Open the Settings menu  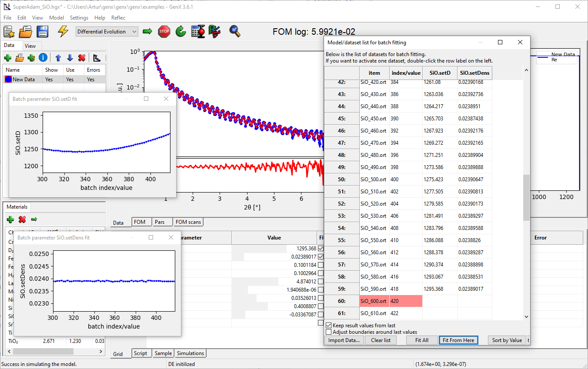pos(79,18)
